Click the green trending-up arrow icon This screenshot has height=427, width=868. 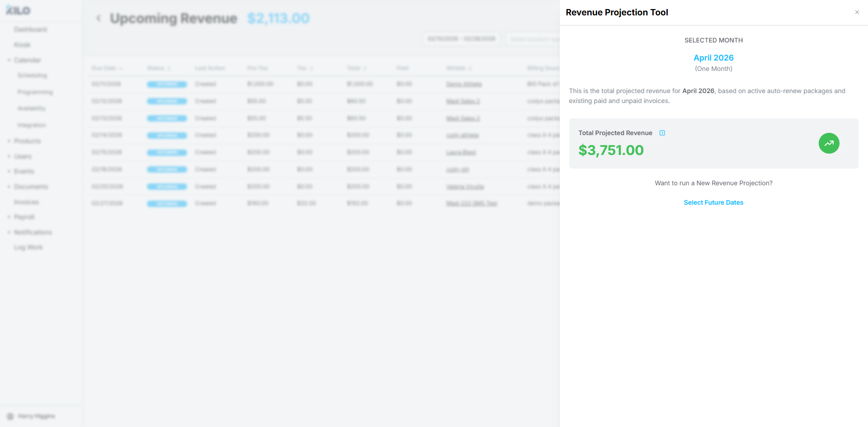(x=829, y=143)
